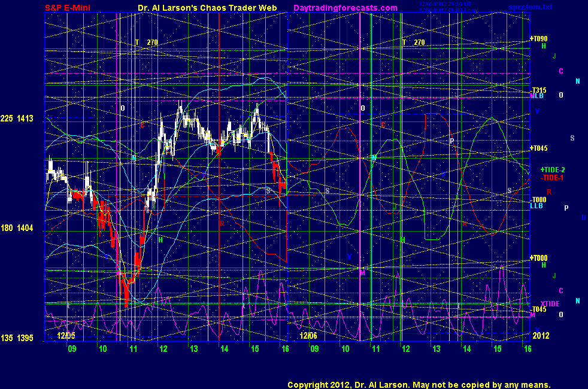Click the magenta "MLB" label
This screenshot has height=389, width=588.
pyautogui.click(x=537, y=96)
